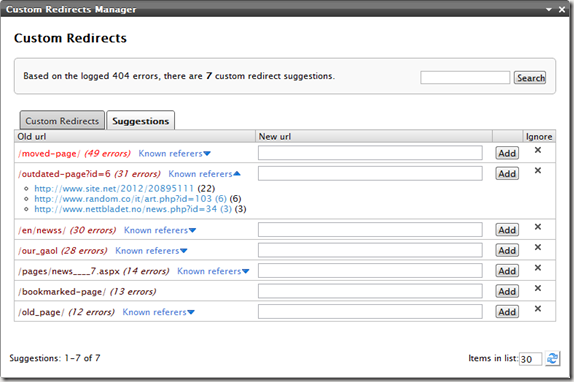Ignore the /our_gaol suggestion

point(537,247)
